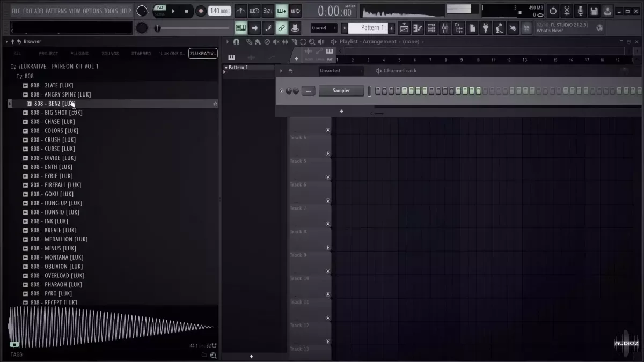Open the OPTIONS menu
Viewport: 644px width, 362px height.
tap(92, 11)
